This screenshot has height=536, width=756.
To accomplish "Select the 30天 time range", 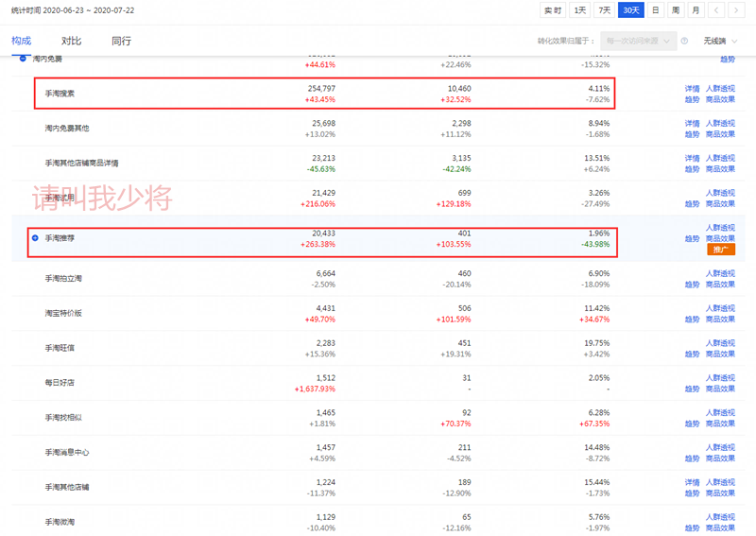I will [x=630, y=10].
